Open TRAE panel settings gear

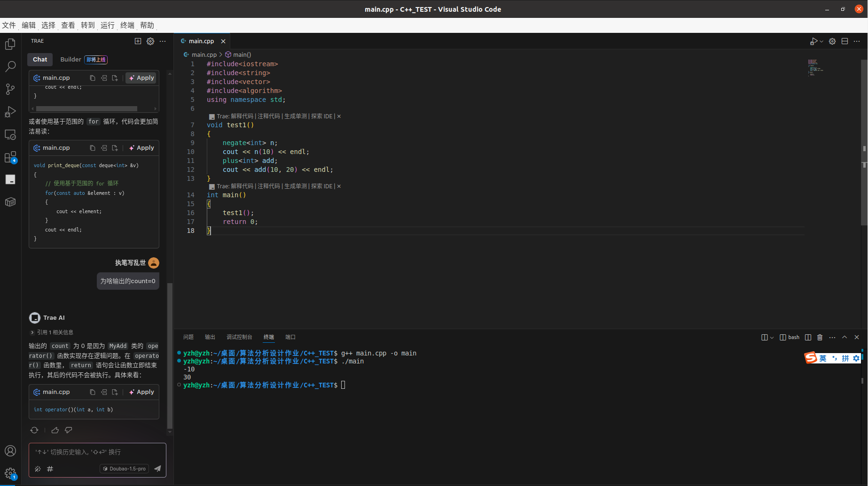150,41
